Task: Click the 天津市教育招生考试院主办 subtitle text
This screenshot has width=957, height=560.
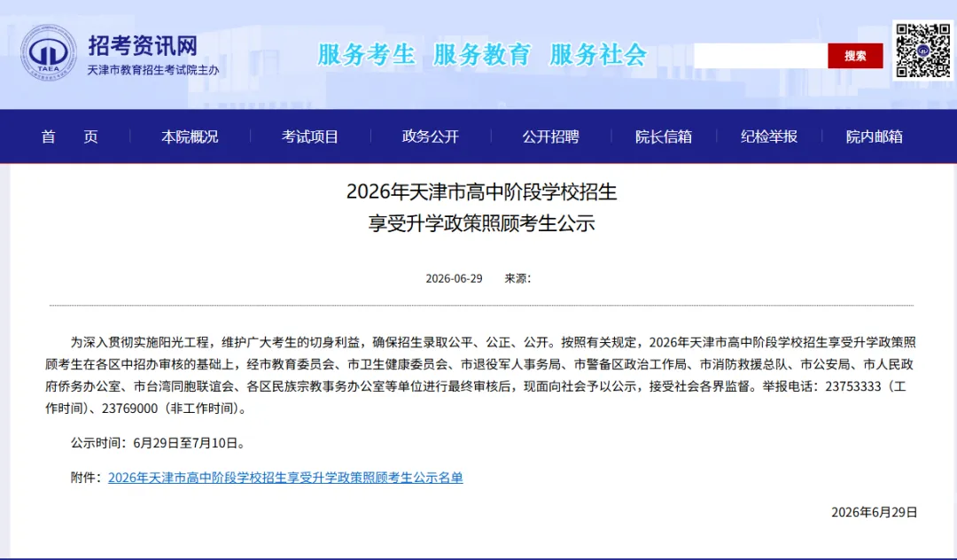Action: (x=153, y=70)
